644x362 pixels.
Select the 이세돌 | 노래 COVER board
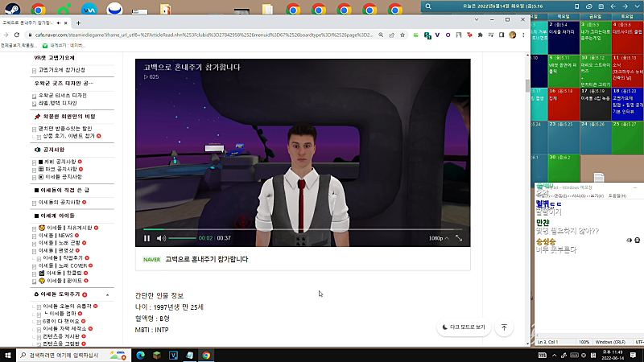[x=63, y=265]
